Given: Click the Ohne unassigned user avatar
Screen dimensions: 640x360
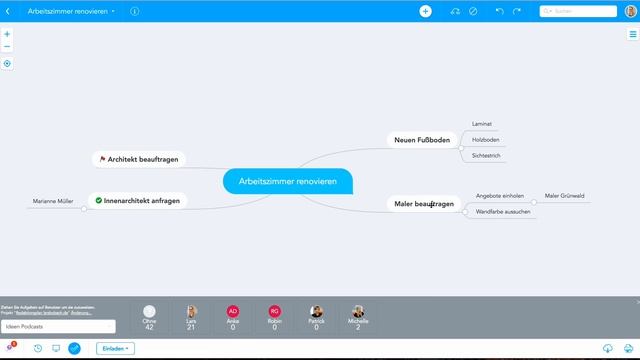Looking at the screenshot, I should click(149, 311).
